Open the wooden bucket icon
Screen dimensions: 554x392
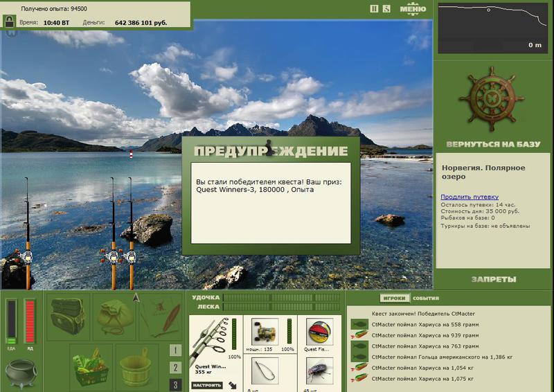(x=136, y=367)
